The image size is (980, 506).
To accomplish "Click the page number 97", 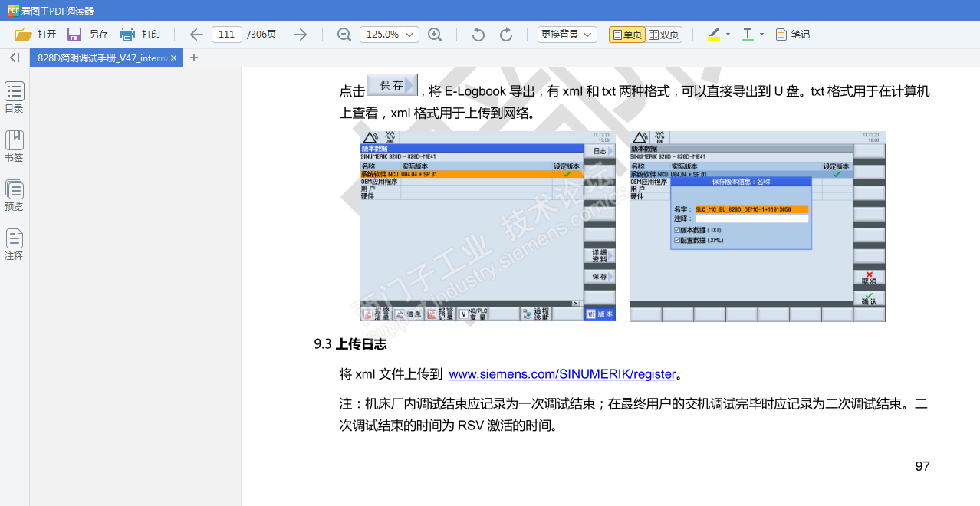I will coord(922,466).
